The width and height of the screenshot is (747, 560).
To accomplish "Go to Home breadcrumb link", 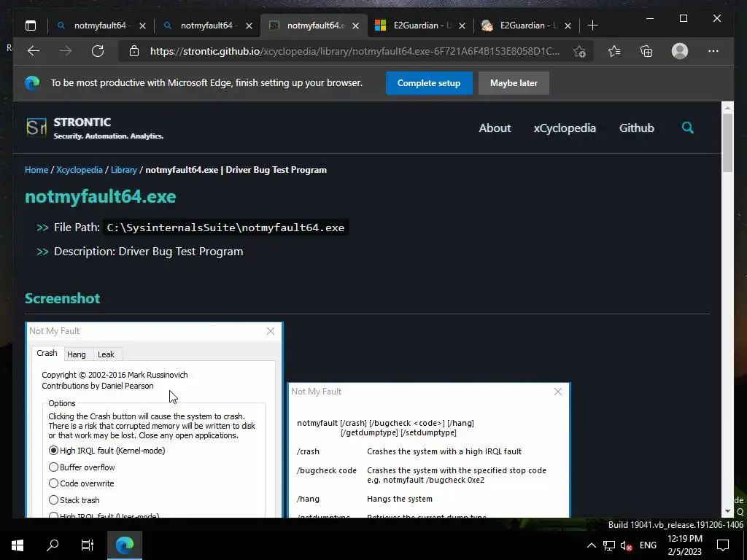I will pyautogui.click(x=36, y=170).
